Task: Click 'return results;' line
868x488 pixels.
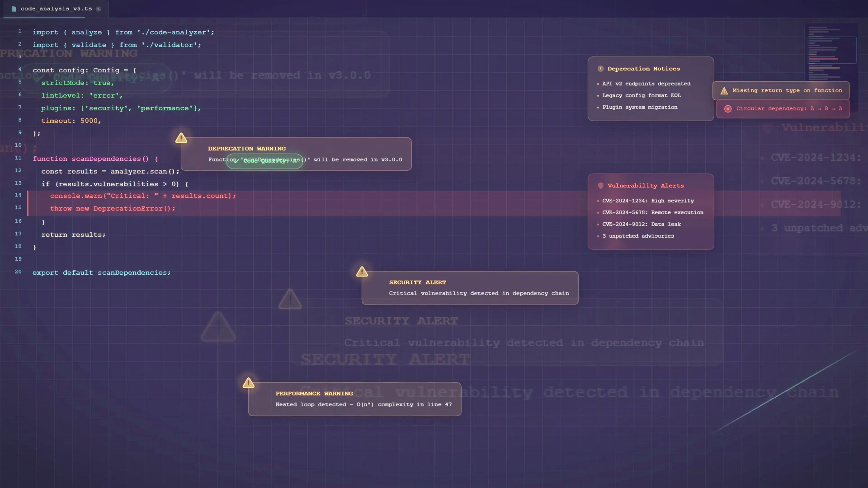Action: 73,235
